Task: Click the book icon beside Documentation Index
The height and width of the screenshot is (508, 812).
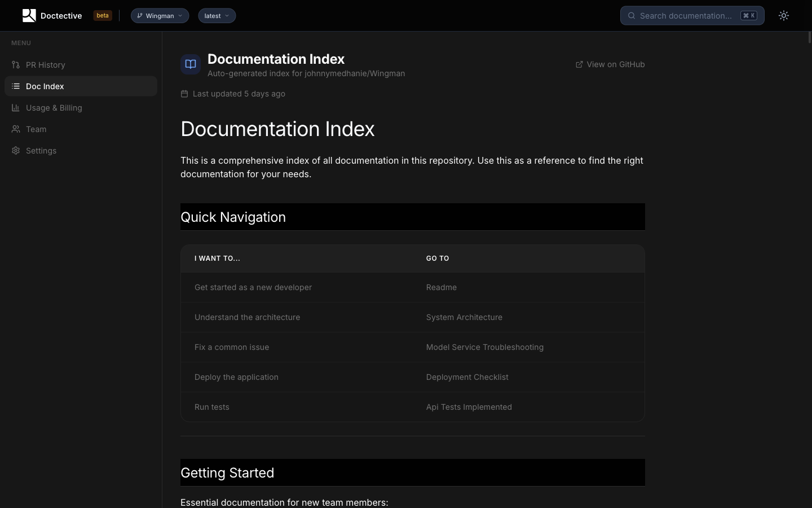Action: click(x=191, y=64)
